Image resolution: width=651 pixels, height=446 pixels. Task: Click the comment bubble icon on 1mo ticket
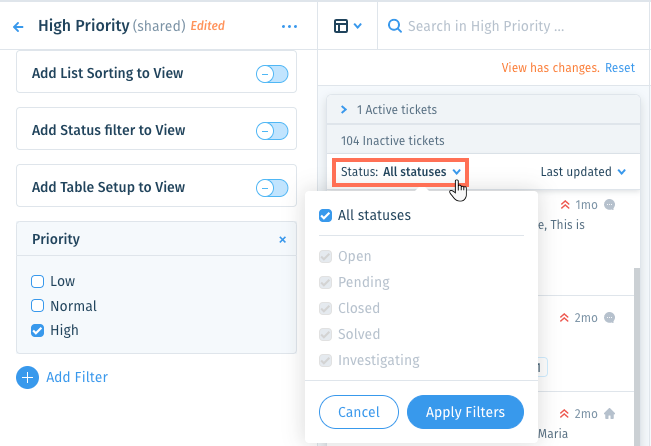(x=609, y=205)
